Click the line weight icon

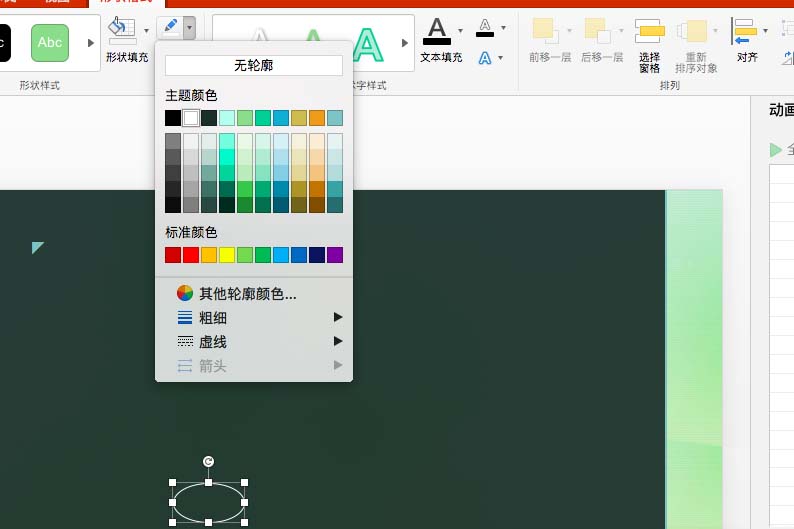pyautogui.click(x=185, y=317)
